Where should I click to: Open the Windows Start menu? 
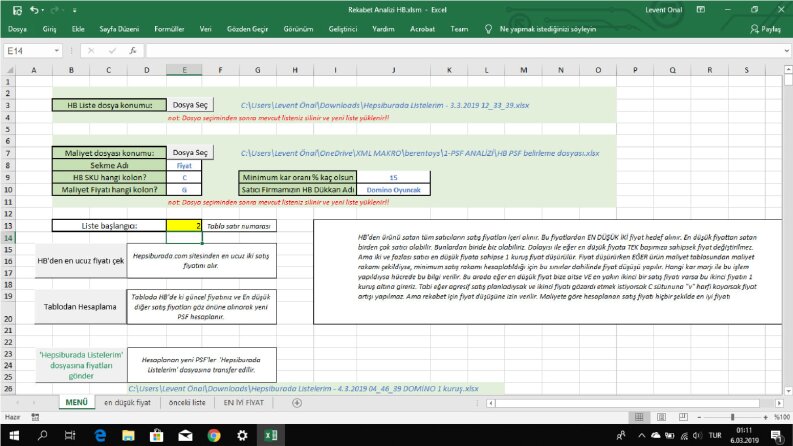(x=14, y=435)
